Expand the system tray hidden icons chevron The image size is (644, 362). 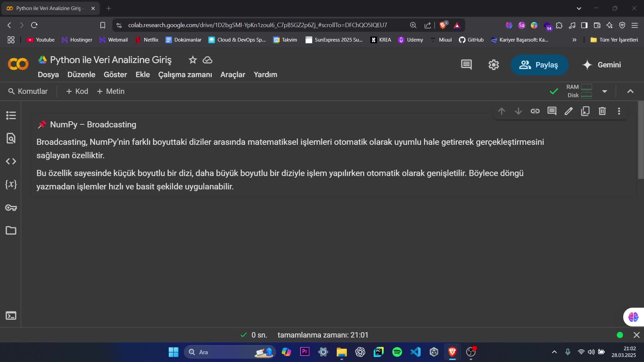click(x=554, y=352)
